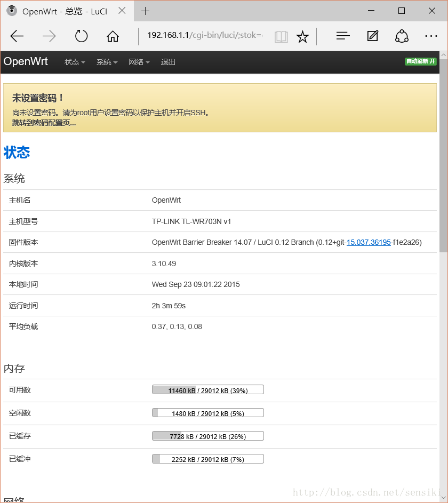Go back with the browser back arrow
Viewport: 448px width, 503px height.
[x=17, y=36]
